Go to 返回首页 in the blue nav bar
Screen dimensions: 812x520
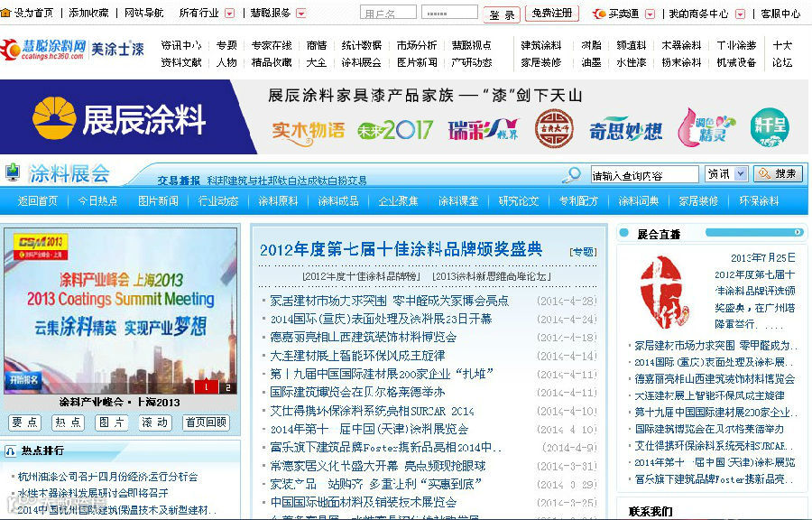37,201
